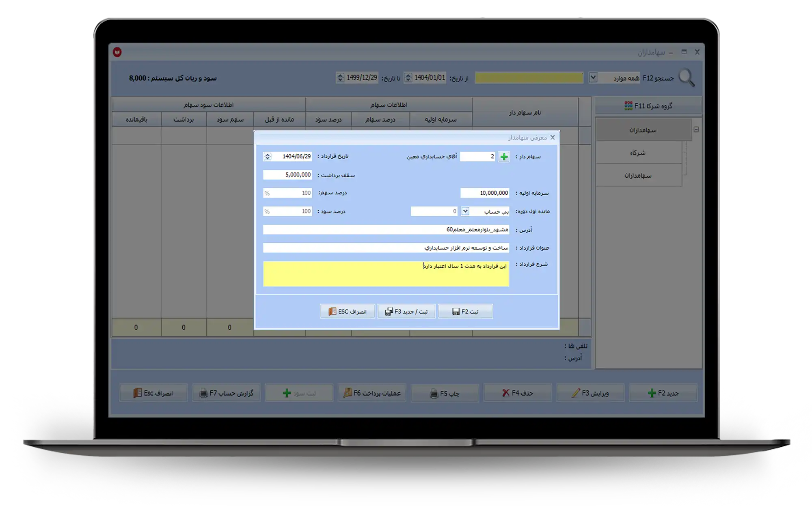Click the contract date spinner
Image resolution: width=812 pixels, height=506 pixels.
click(267, 157)
